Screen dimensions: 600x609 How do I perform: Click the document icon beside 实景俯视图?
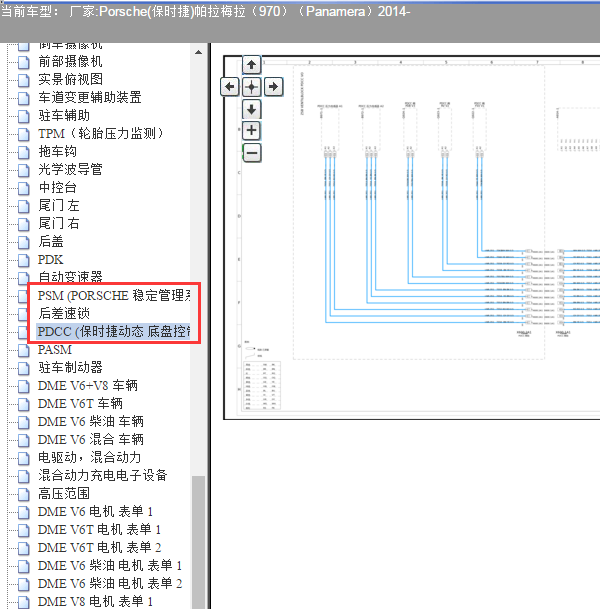(24, 80)
